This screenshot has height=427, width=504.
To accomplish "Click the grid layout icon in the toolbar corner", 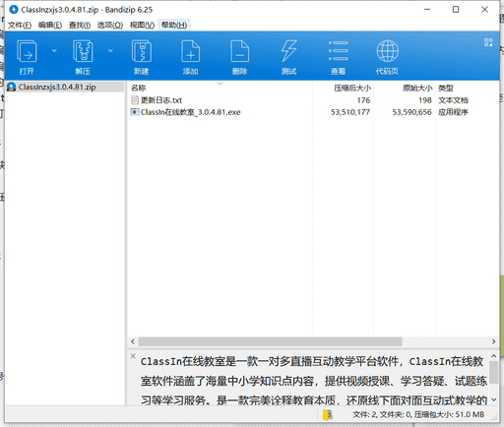I will [488, 42].
